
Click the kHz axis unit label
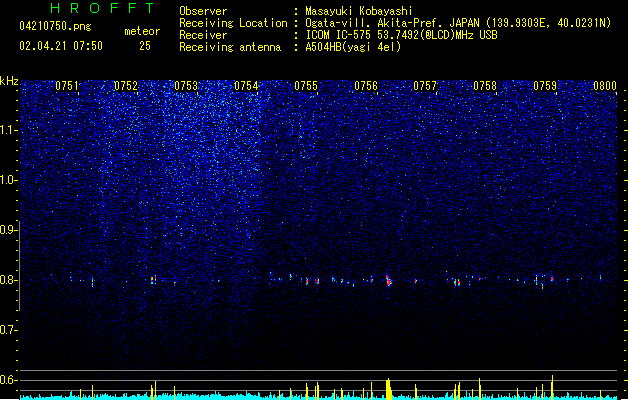point(9,81)
